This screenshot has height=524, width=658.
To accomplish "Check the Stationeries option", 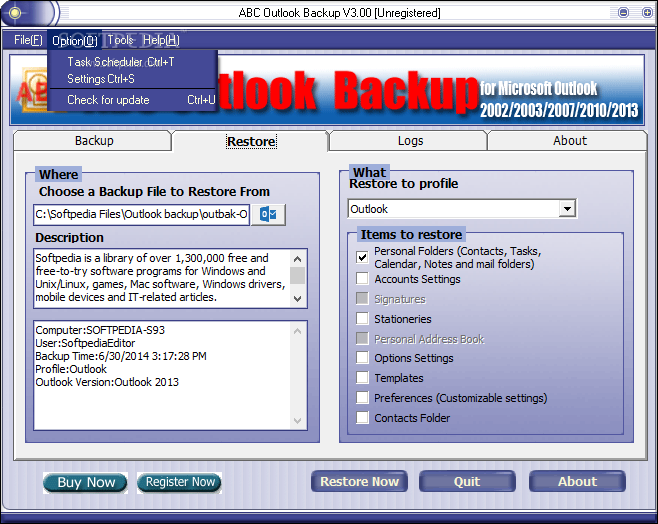I will click(362, 318).
